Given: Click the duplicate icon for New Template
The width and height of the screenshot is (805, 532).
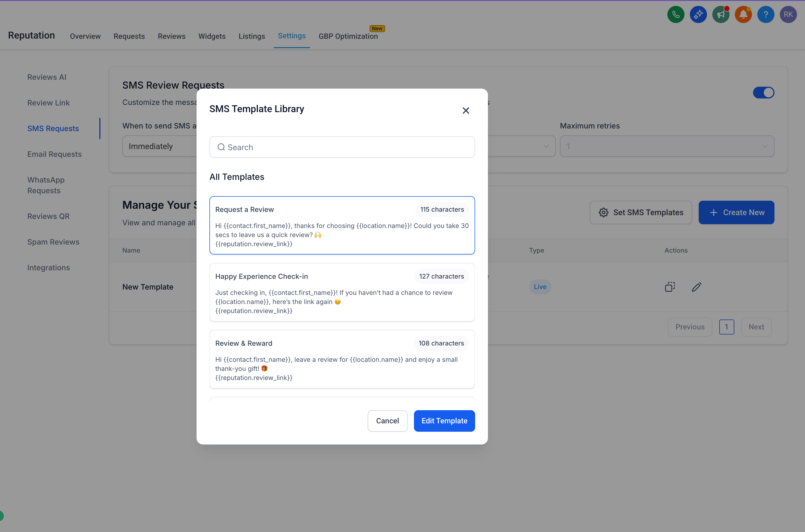Looking at the screenshot, I should click(670, 287).
